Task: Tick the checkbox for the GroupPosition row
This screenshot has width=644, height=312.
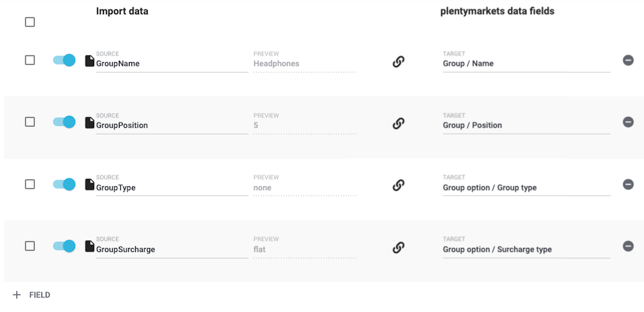Action: point(30,122)
